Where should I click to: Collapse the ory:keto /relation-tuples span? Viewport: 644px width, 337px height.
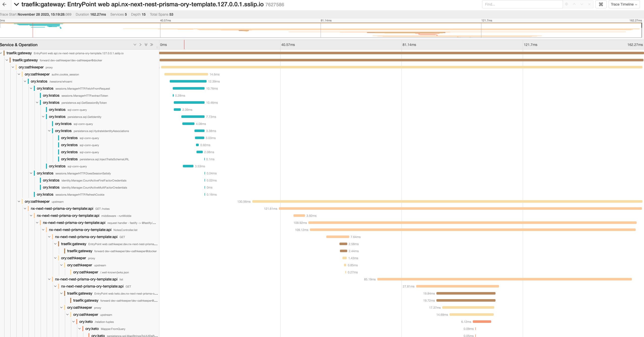[x=73, y=322]
